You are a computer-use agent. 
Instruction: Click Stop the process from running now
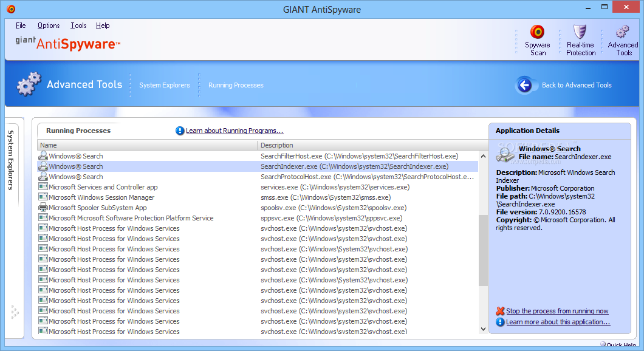(x=557, y=311)
